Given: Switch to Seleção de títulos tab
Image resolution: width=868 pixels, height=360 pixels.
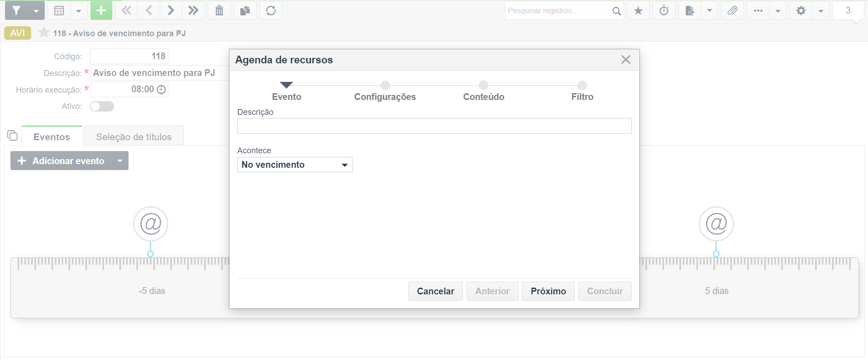Looking at the screenshot, I should coord(134,137).
